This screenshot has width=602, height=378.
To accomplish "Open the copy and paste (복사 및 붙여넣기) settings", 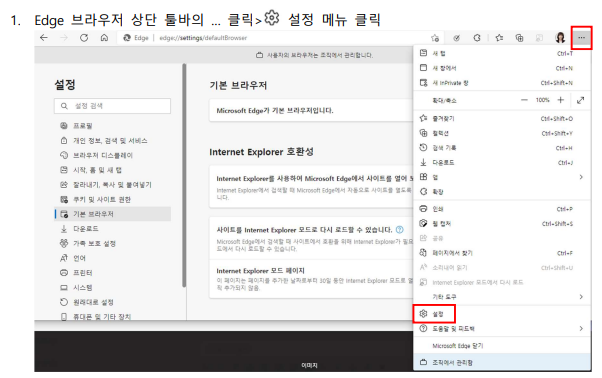I will coord(112,185).
